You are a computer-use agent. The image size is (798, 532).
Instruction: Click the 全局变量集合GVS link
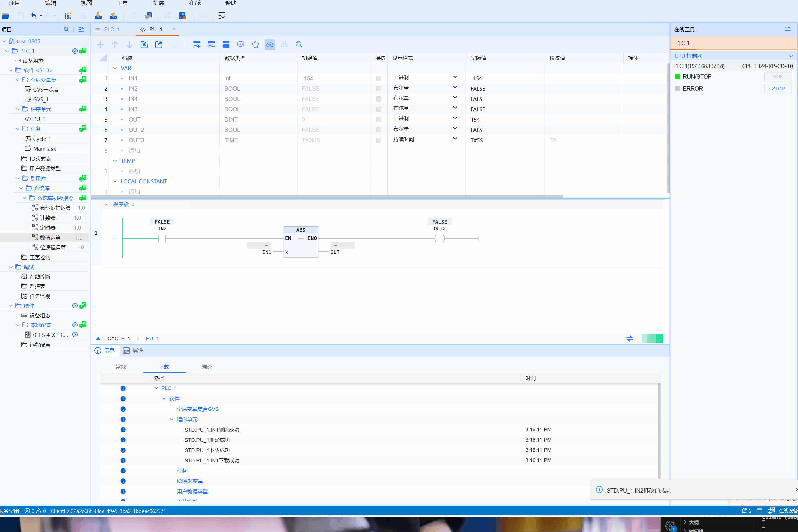[x=197, y=409]
